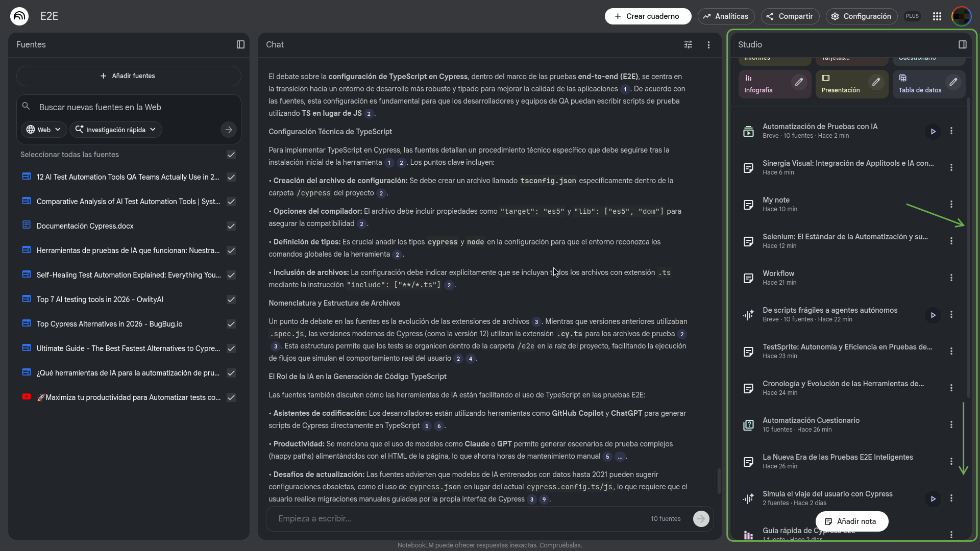Click citation 9 in Desafíos de actualización
Image resolution: width=980 pixels, height=551 pixels.
[544, 499]
